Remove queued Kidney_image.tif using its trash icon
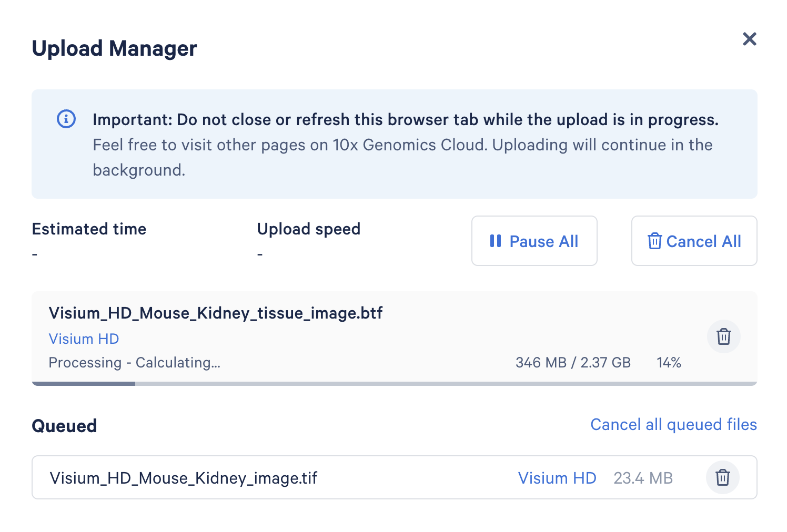787x532 pixels. pyautogui.click(x=722, y=478)
